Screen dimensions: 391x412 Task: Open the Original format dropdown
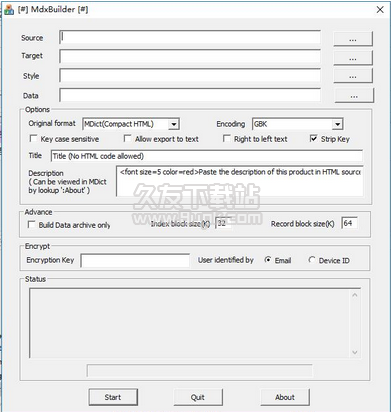(174, 124)
